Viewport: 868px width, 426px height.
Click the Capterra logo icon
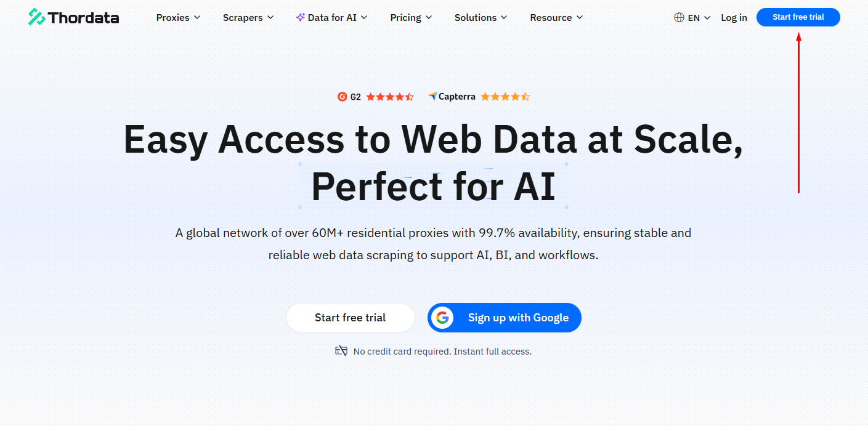coord(432,97)
